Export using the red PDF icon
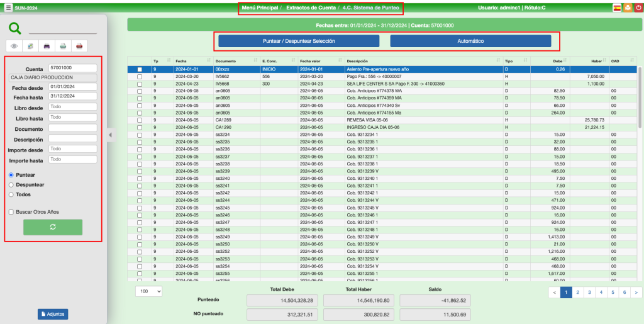 (x=79, y=46)
